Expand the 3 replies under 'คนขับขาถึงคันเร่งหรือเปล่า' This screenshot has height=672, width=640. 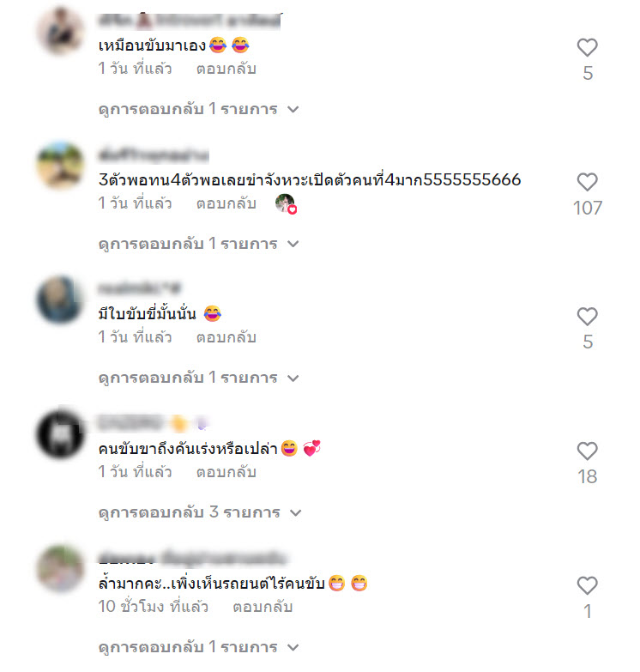point(200,512)
